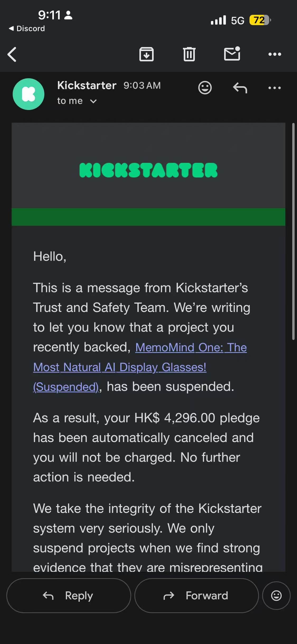This screenshot has height=644, width=297.
Task: Tap the Forward button at bottom
Action: [x=196, y=595]
